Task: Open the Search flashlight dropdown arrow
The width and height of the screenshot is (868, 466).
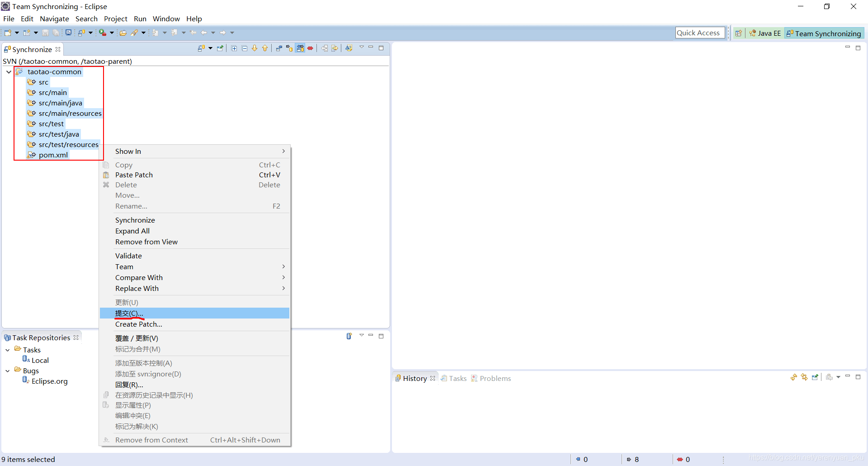Action: pyautogui.click(x=143, y=33)
